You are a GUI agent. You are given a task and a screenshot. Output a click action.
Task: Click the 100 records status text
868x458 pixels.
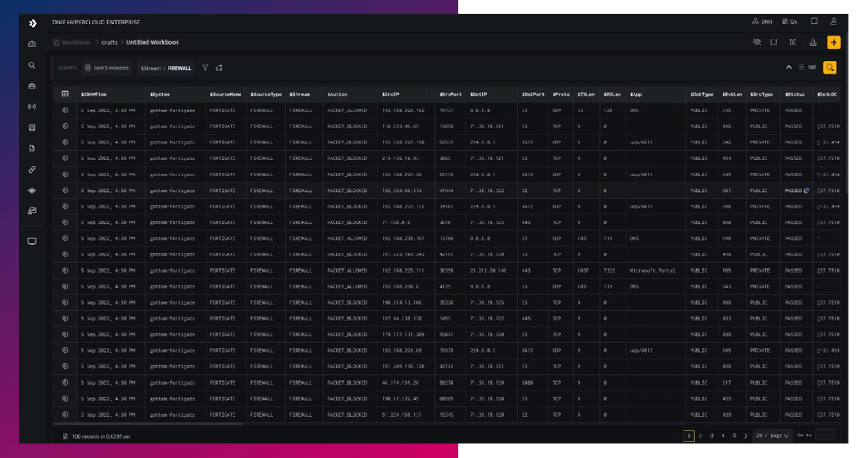click(101, 436)
